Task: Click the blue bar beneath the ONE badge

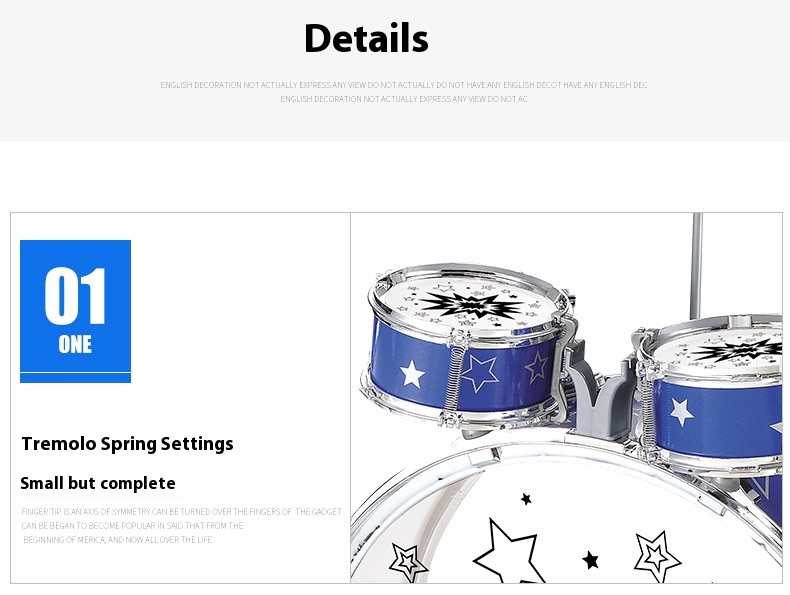Action: [76, 378]
